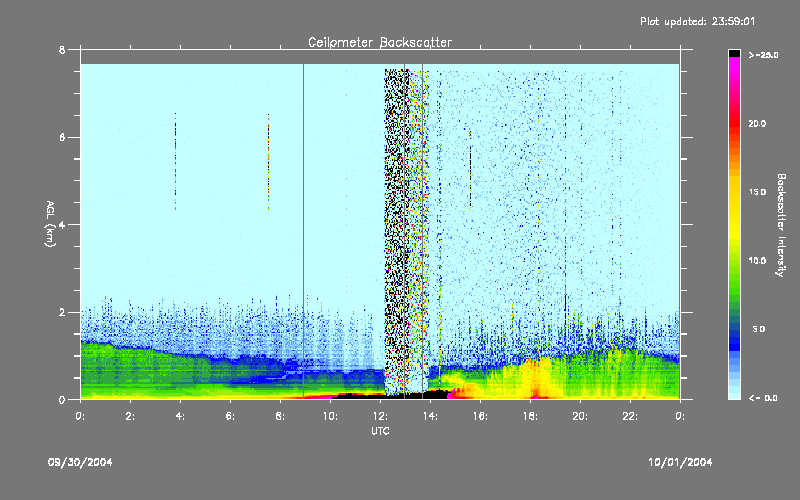The image size is (800, 500).
Task: Click the start date "09/30/2004"
Action: click(80, 462)
